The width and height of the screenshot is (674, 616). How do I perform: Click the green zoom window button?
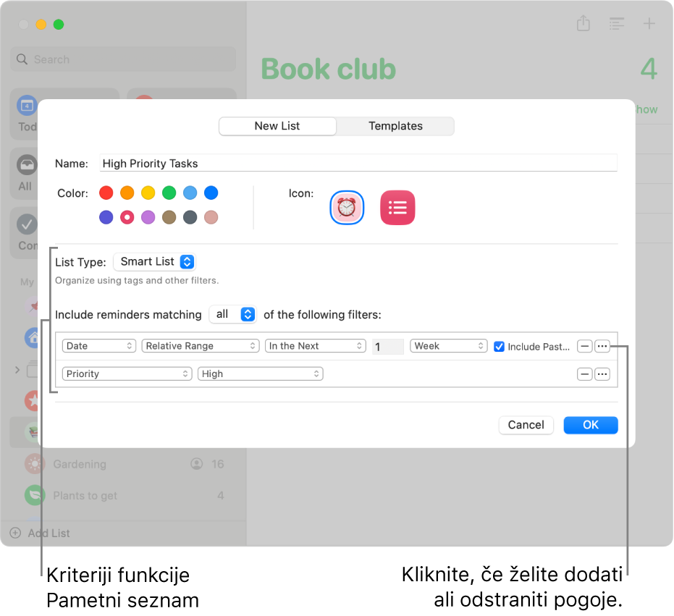tap(59, 25)
